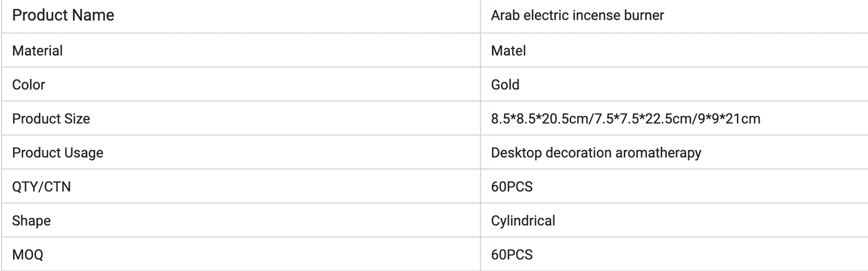868x271 pixels.
Task: Click the 8.5*8.5*20.5cm size text
Action: pos(539,118)
